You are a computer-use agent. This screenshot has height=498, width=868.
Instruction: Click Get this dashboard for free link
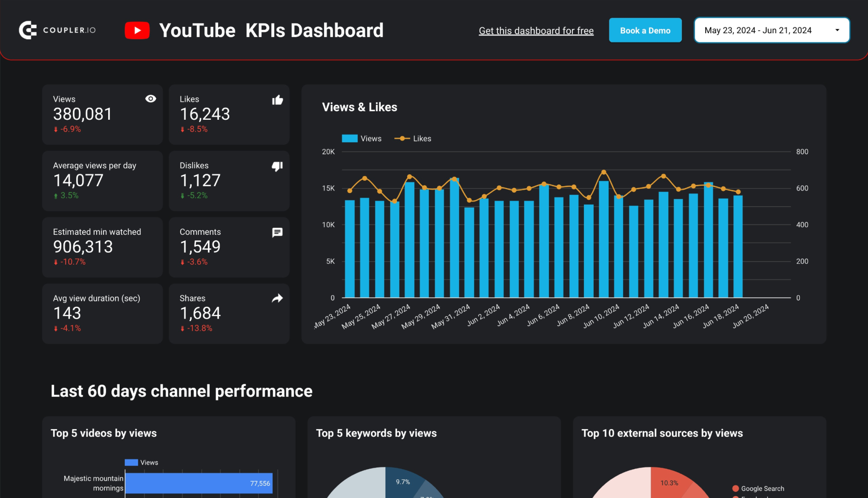[536, 29]
